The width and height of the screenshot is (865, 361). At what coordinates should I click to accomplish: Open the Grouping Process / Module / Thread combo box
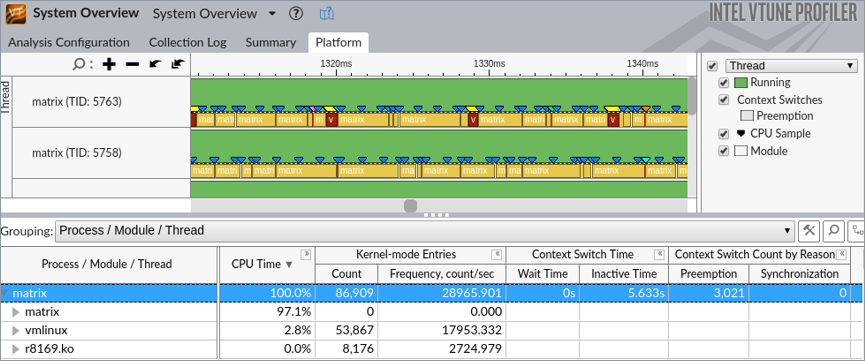(x=425, y=231)
